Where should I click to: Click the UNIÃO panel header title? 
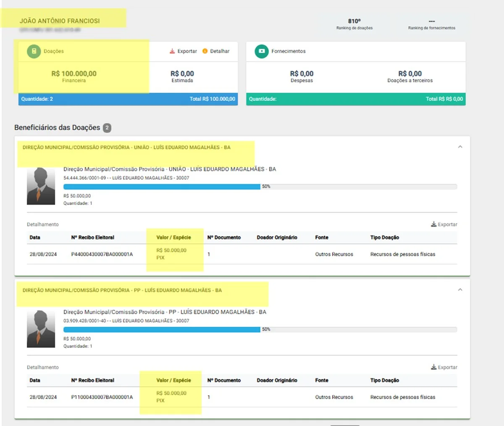pyautogui.click(x=126, y=147)
